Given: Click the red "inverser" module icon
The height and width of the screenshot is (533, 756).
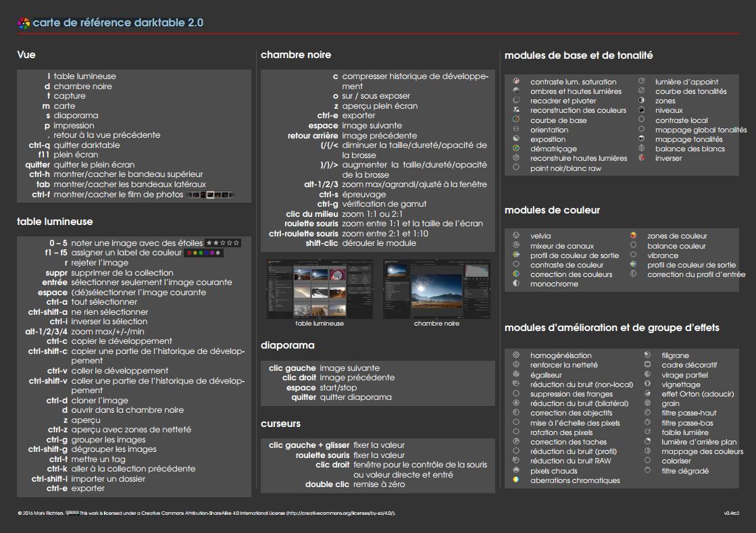Looking at the screenshot, I should pos(641,157).
